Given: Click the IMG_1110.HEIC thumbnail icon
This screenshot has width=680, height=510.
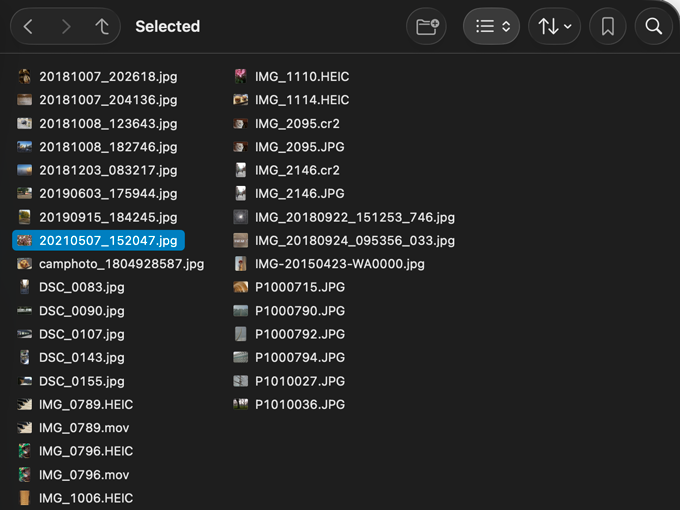Looking at the screenshot, I should coord(241,77).
